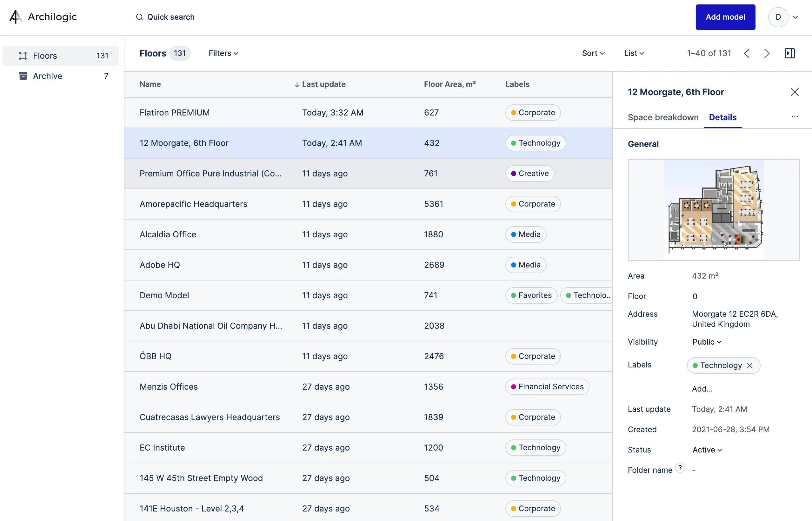The width and height of the screenshot is (812, 521).
Task: Sort by Last update column header
Action: (323, 84)
